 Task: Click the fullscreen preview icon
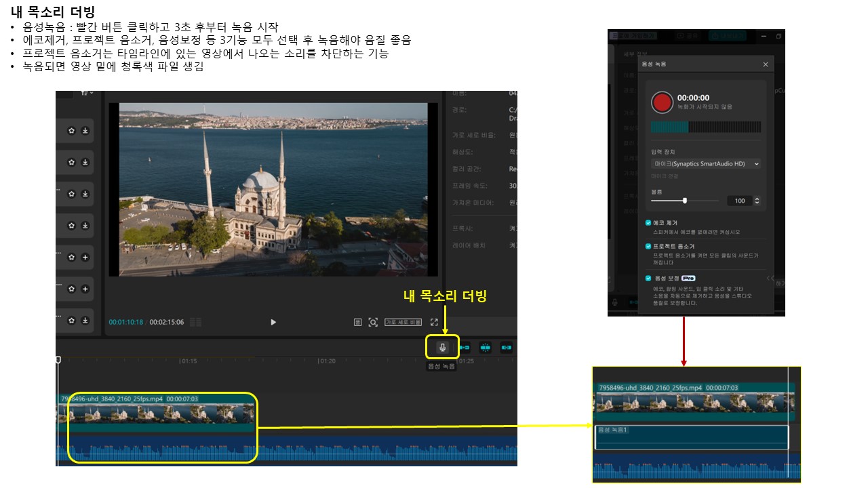pyautogui.click(x=433, y=323)
